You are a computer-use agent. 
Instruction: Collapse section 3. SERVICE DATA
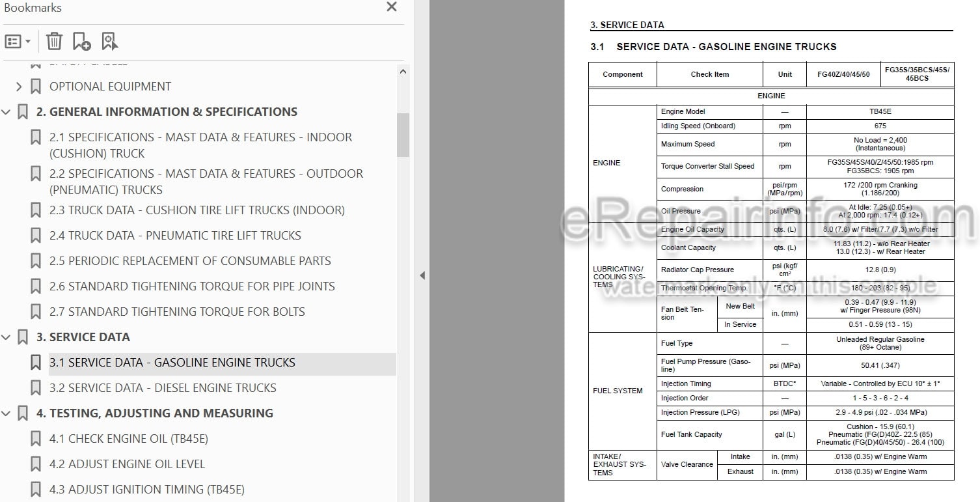6,337
